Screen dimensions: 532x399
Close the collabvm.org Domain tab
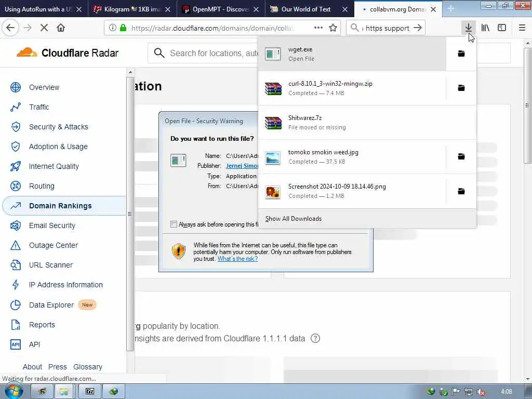click(433, 9)
